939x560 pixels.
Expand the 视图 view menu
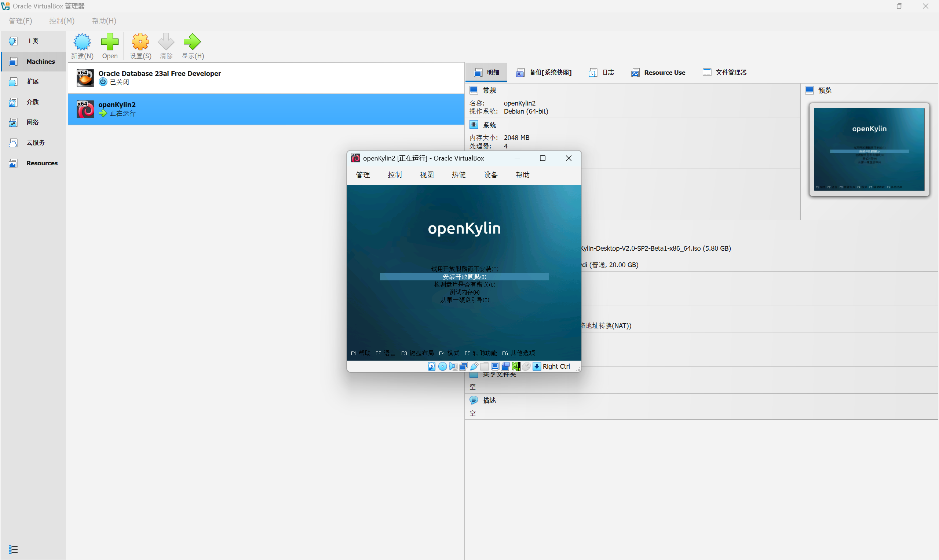coord(427,175)
